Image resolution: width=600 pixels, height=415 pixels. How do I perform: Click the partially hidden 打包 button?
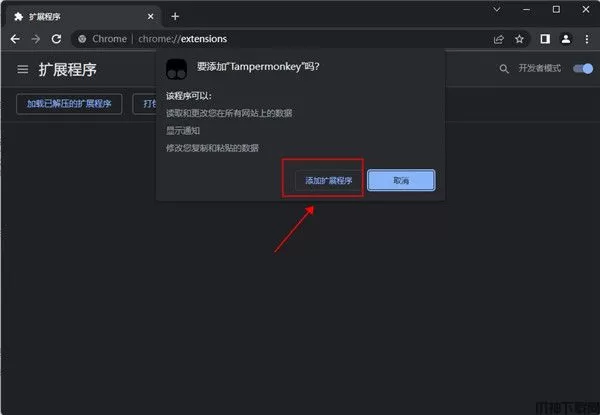144,104
